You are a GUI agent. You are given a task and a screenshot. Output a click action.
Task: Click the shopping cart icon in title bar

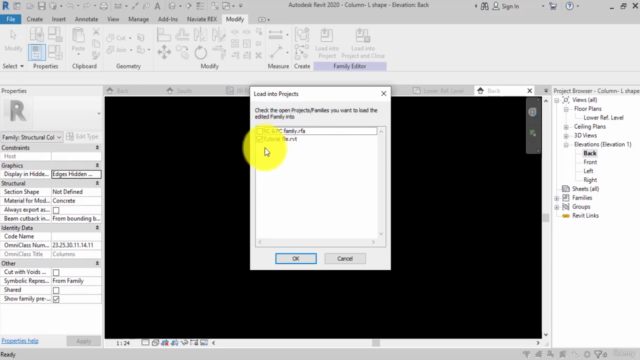[553, 6]
